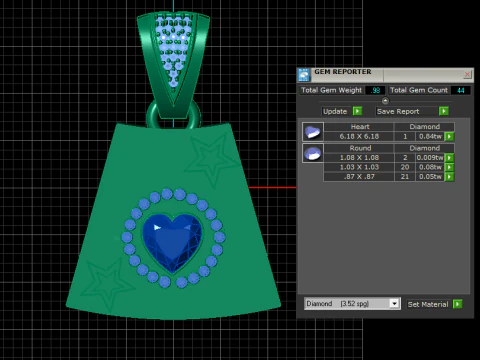Viewport: 480px width, 360px height.
Task: Select the pavé-set bail at the top
Action: pos(173,65)
